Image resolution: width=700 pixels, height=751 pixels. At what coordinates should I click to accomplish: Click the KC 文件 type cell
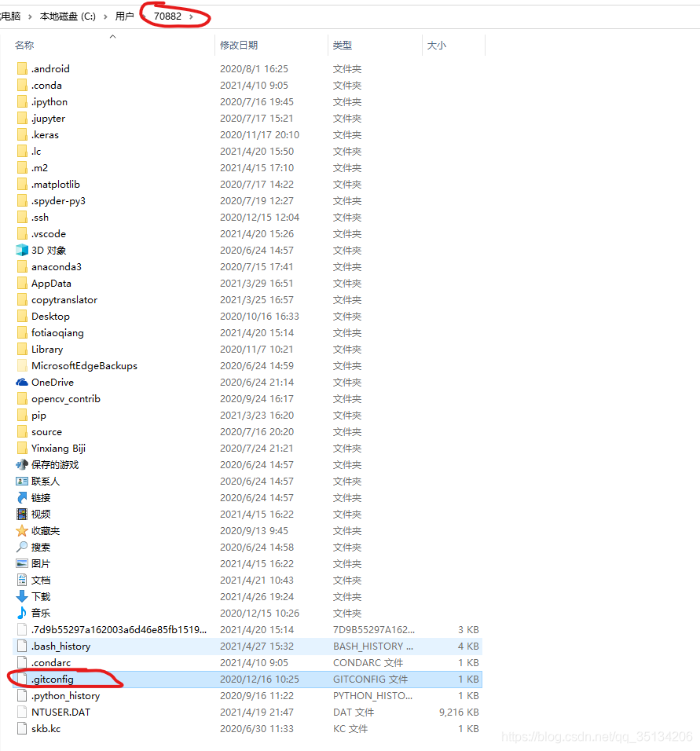[x=350, y=728]
